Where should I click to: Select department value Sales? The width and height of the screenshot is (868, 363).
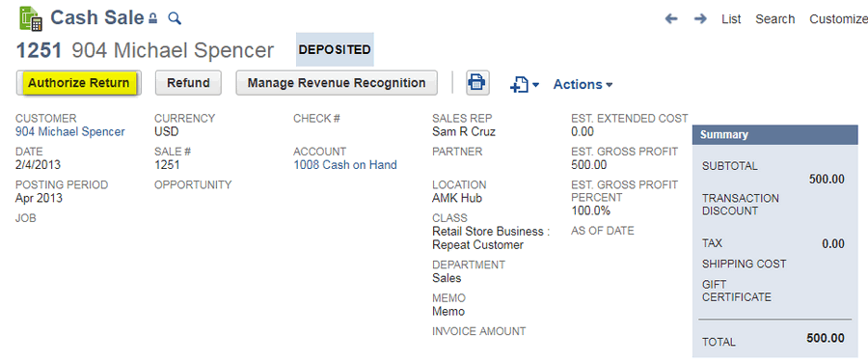tap(447, 278)
